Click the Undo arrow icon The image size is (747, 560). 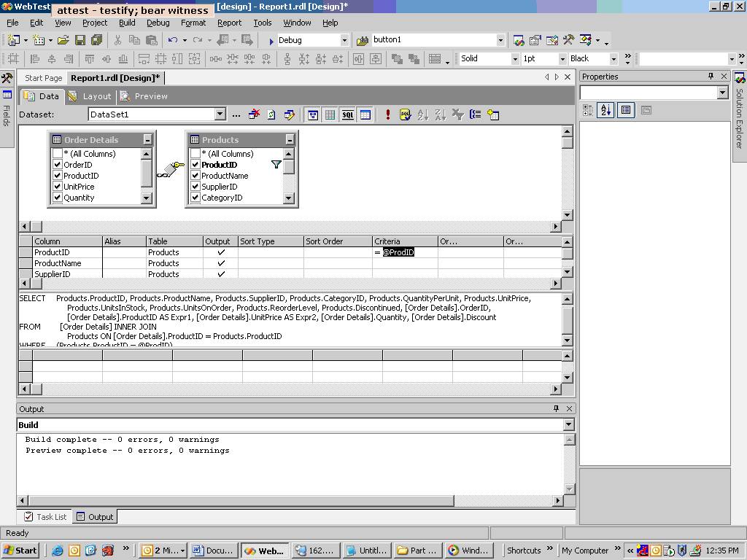point(172,41)
